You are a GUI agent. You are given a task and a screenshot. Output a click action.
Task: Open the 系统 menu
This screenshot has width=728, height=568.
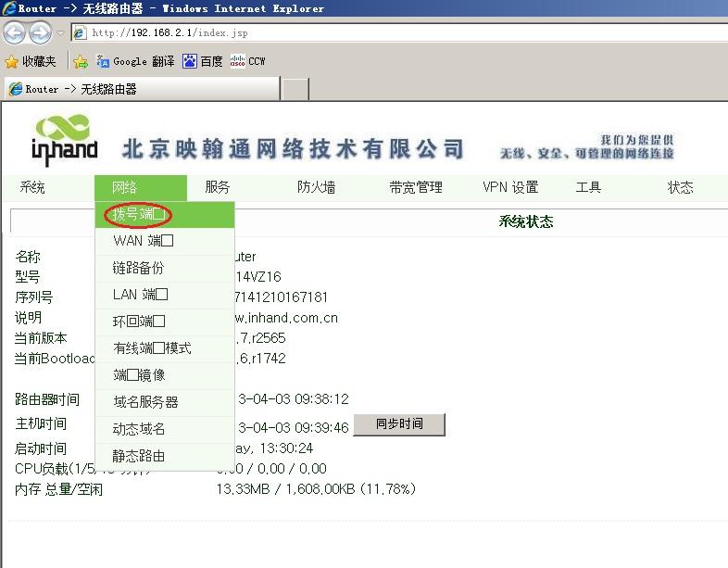32,187
